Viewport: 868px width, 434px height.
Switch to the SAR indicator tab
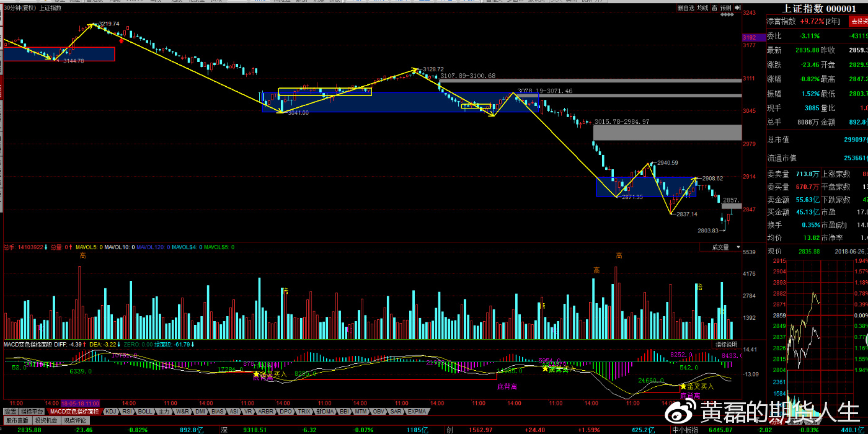(396, 411)
